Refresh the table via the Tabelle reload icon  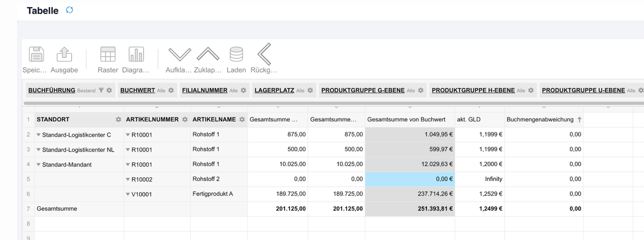pyautogui.click(x=70, y=10)
